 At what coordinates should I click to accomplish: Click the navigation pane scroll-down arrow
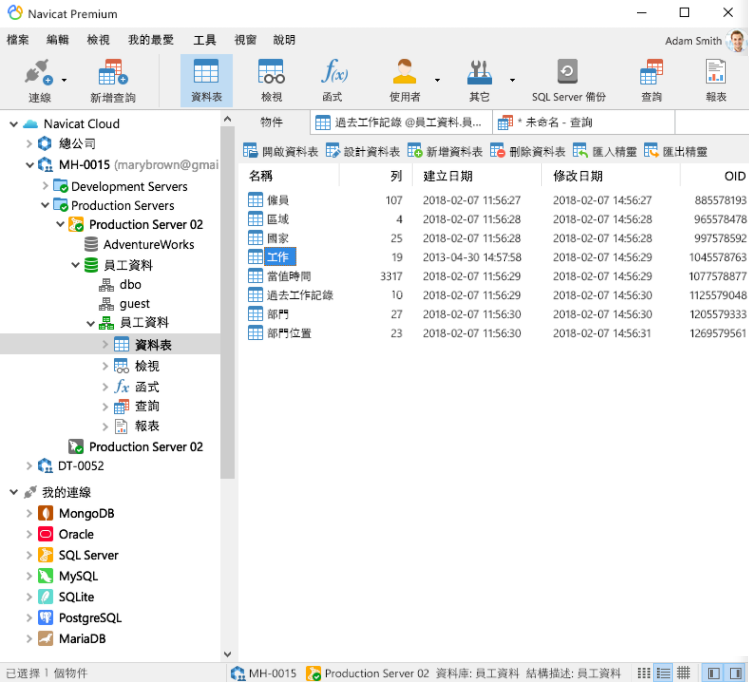coord(227,654)
